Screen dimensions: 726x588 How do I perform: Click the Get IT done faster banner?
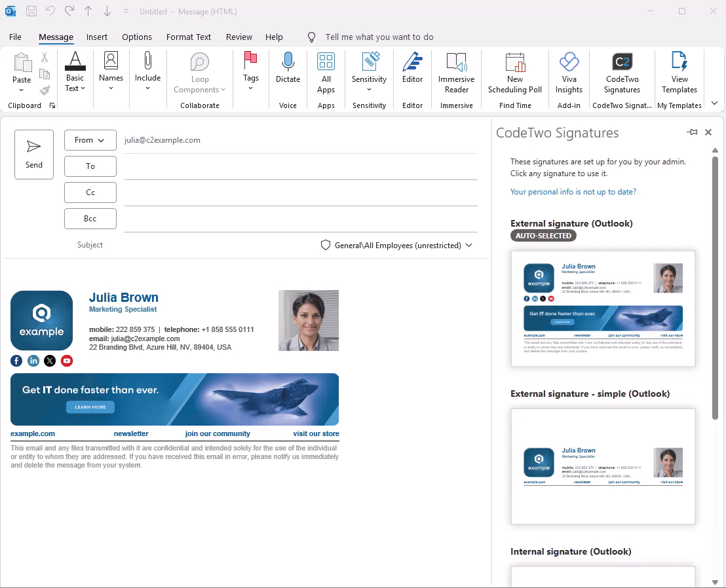[x=174, y=399]
